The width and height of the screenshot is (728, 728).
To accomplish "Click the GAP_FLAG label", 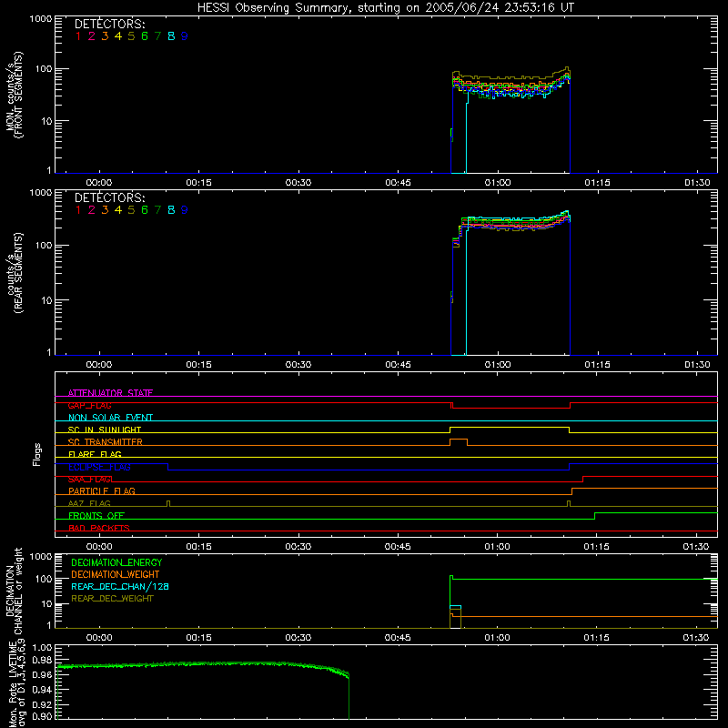I will pyautogui.click(x=89, y=405).
